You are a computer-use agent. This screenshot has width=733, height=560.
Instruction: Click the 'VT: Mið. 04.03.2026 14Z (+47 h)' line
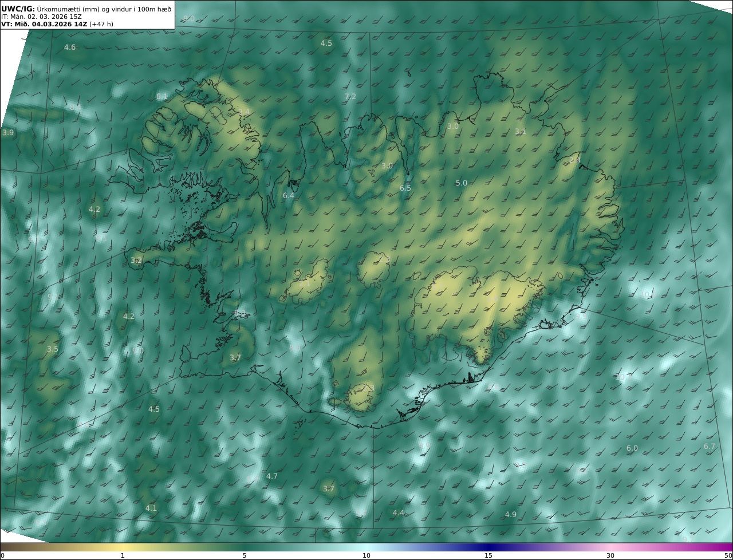pos(57,25)
